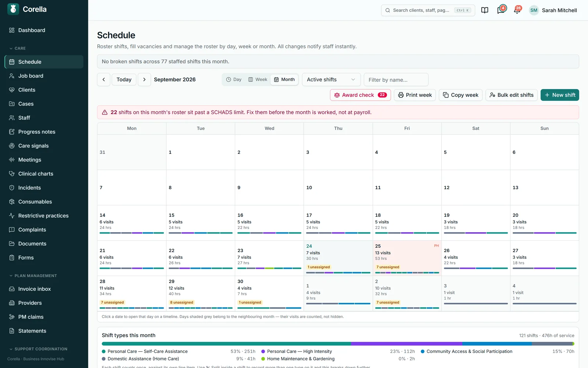Open the messages chat icon

pos(501,10)
